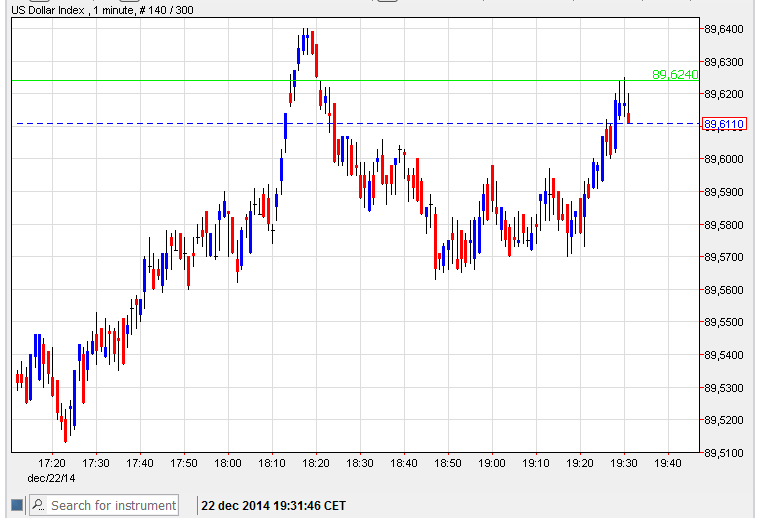This screenshot has height=523, width=761.
Task: Click the 18:30 time axis label
Action: (x=360, y=463)
